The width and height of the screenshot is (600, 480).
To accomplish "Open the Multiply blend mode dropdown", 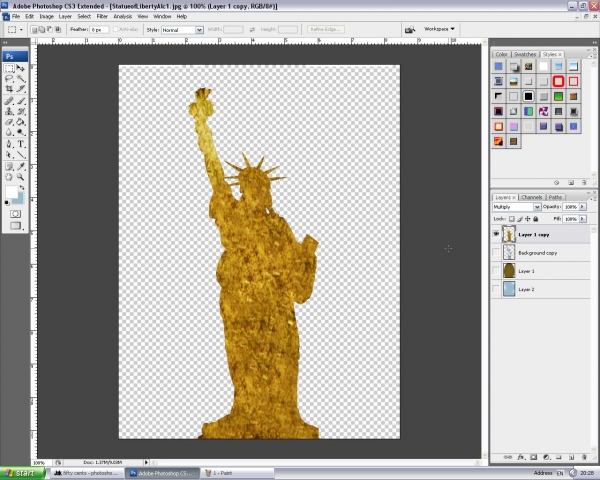I will (x=537, y=207).
